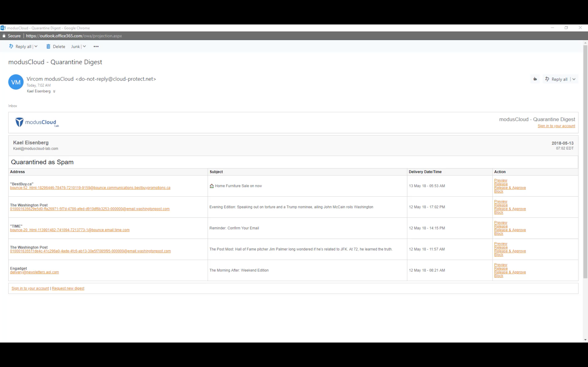Click the like thumbs-up icon near Reply all
The image size is (588, 367).
point(535,79)
